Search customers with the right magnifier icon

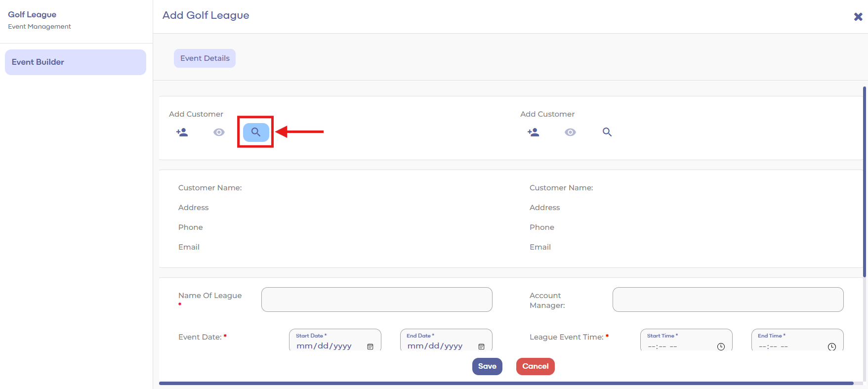(x=607, y=132)
